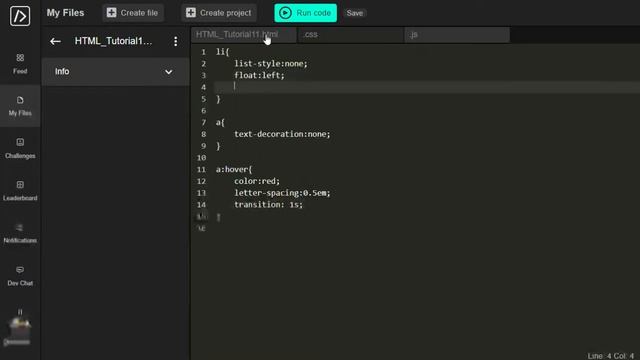This screenshot has height=360, width=640.
Task: Expand the Info panel chevron
Action: [x=169, y=72]
